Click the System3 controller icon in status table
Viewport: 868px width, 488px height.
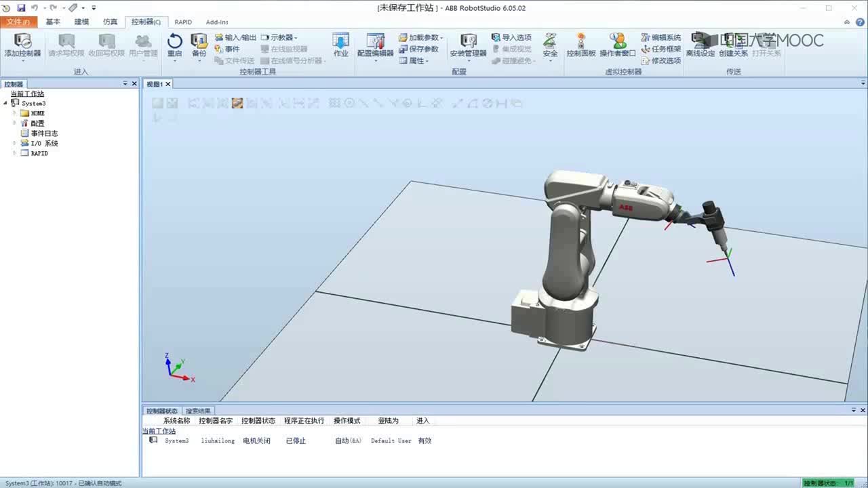pyautogui.click(x=153, y=440)
